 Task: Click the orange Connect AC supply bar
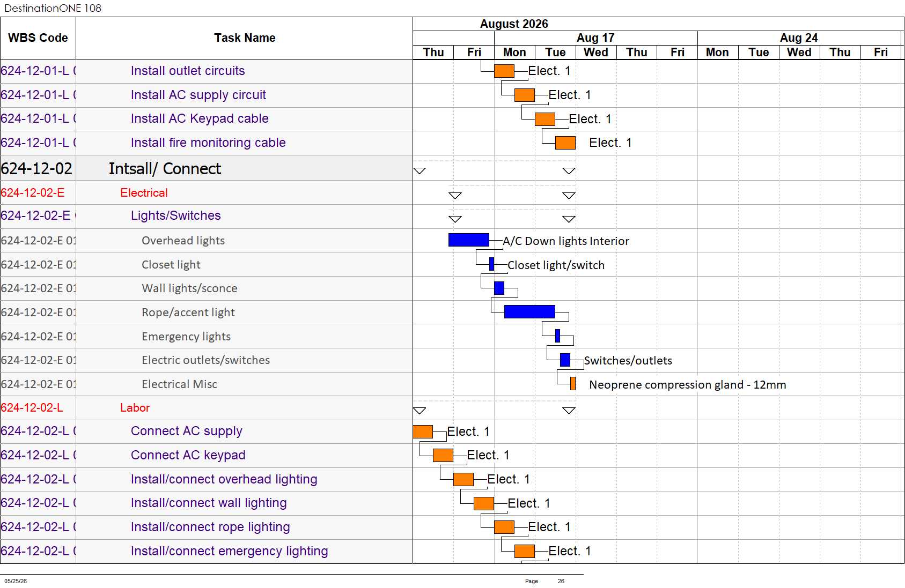pos(423,431)
